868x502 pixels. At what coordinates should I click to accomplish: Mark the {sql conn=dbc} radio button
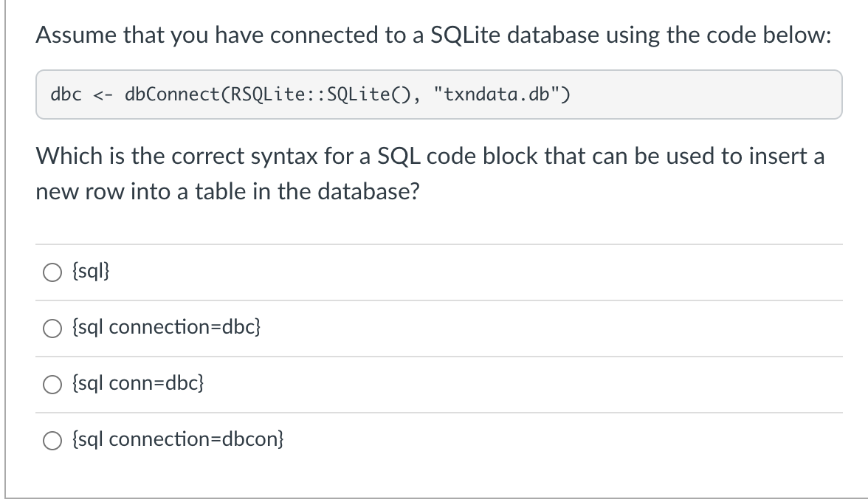(x=52, y=384)
